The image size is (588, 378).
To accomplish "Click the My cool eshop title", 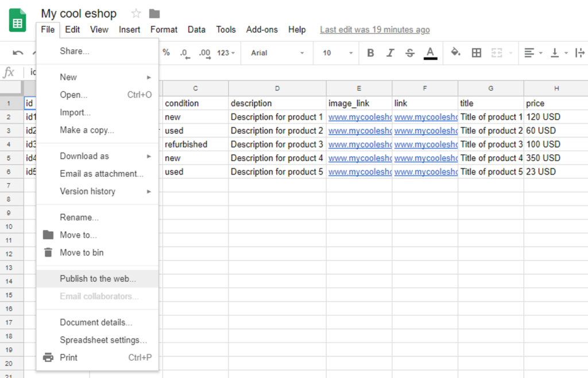I will [79, 14].
